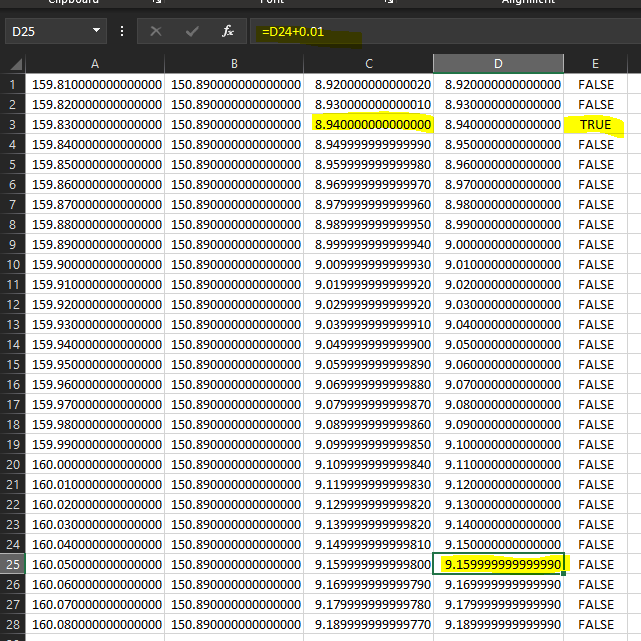
Task: Click the formula bar options dots
Action: tap(122, 31)
